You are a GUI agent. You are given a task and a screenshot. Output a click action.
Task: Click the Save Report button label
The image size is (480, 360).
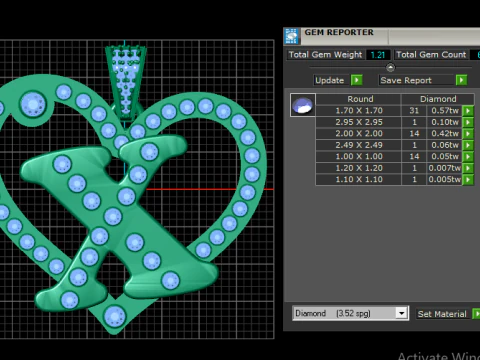[x=406, y=80]
